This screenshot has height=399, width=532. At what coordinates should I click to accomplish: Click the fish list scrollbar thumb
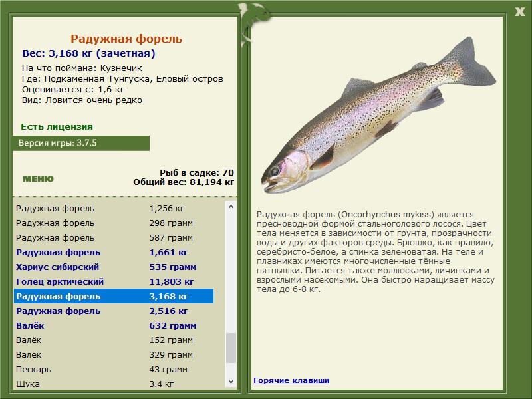pos(231,348)
